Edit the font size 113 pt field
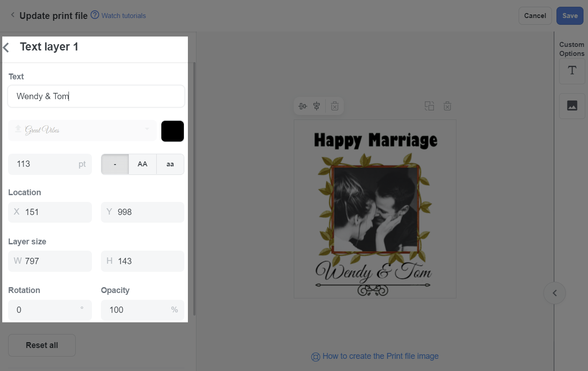 [x=50, y=164]
